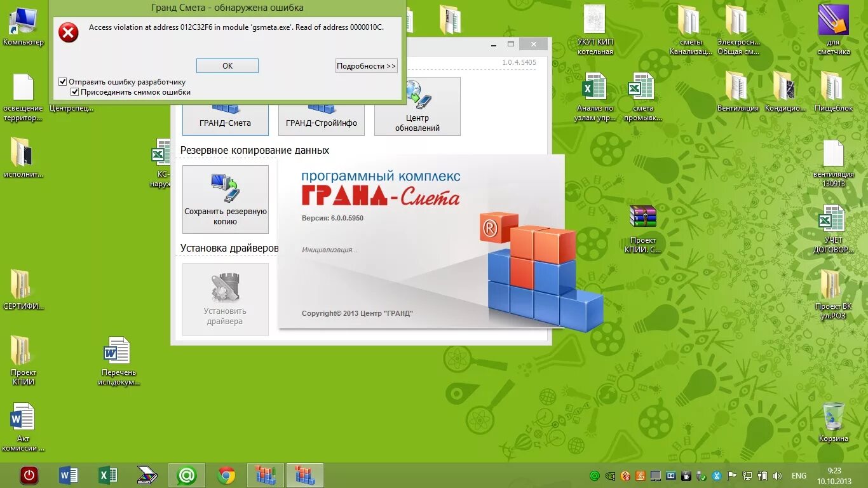This screenshot has height=488, width=868.
Task: Launch Excel from the taskbar
Action: coord(108,475)
